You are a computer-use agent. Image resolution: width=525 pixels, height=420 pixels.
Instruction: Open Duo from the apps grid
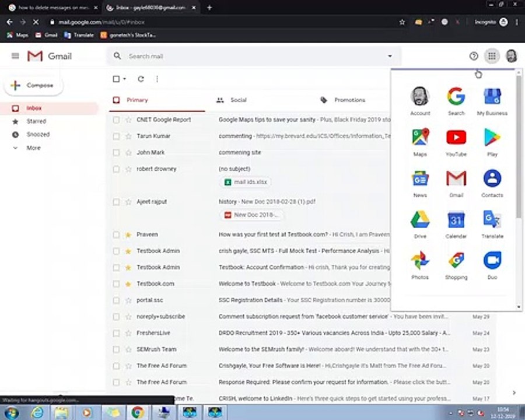click(x=492, y=265)
